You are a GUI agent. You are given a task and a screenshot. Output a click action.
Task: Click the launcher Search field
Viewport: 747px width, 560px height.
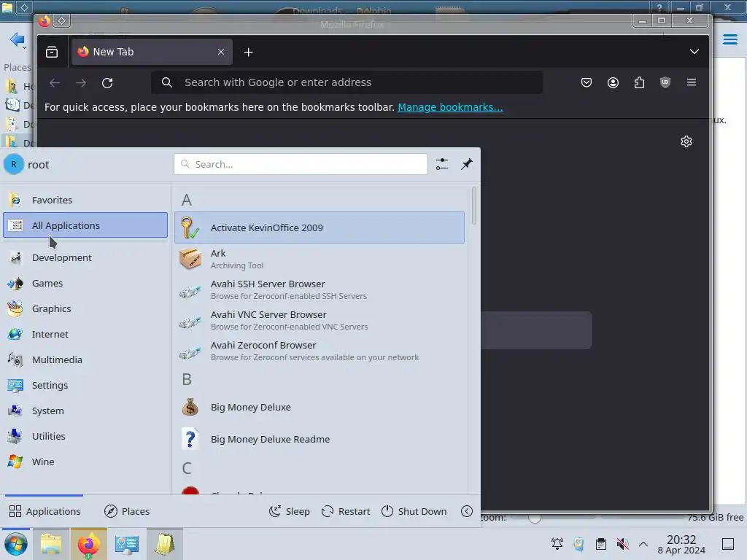click(301, 164)
